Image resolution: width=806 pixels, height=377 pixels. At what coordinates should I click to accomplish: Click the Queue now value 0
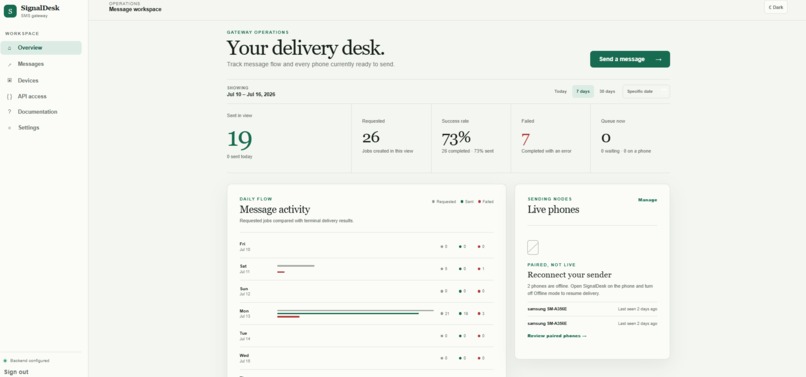[606, 137]
